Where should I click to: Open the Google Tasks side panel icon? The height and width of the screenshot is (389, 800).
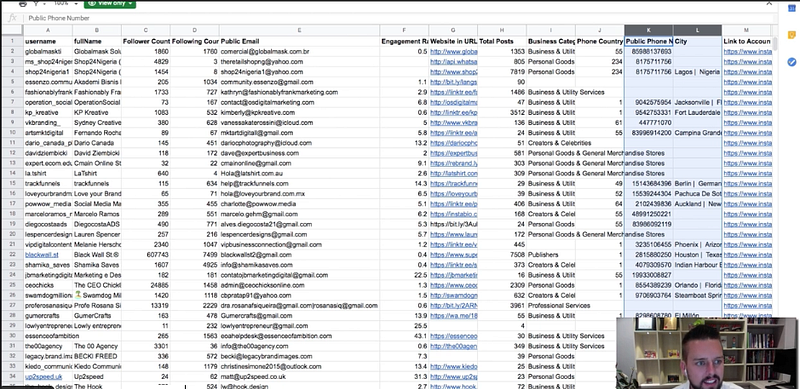[x=792, y=62]
